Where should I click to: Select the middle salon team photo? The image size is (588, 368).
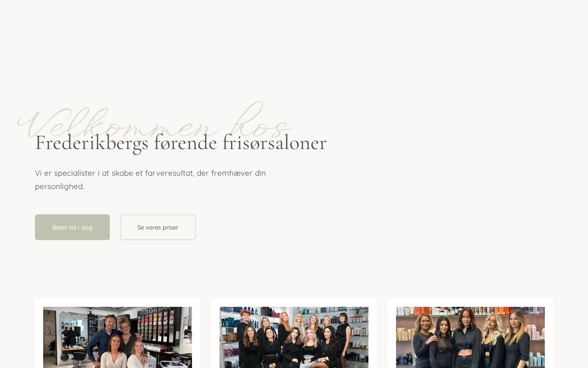(294, 337)
